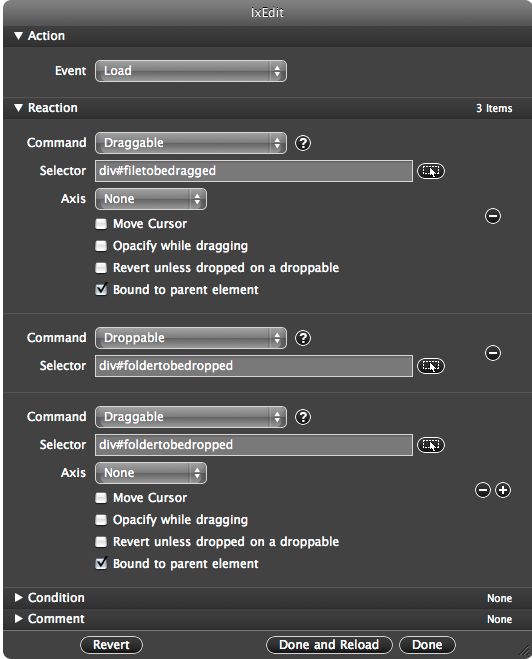Open the first Axis dropdown

(151, 199)
